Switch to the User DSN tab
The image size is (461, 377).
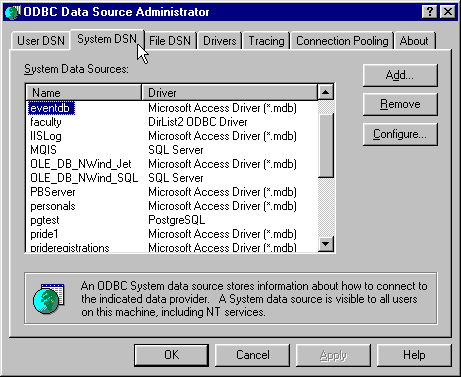click(41, 41)
